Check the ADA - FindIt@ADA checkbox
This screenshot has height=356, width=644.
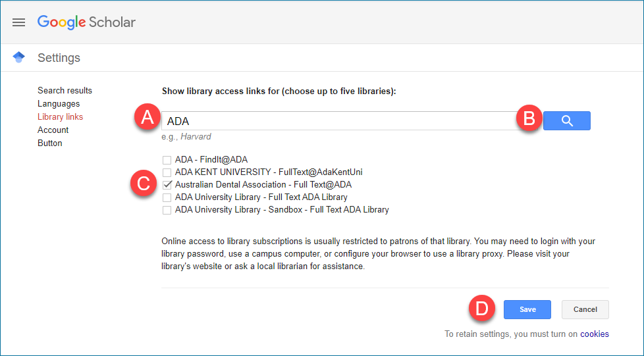pos(167,159)
